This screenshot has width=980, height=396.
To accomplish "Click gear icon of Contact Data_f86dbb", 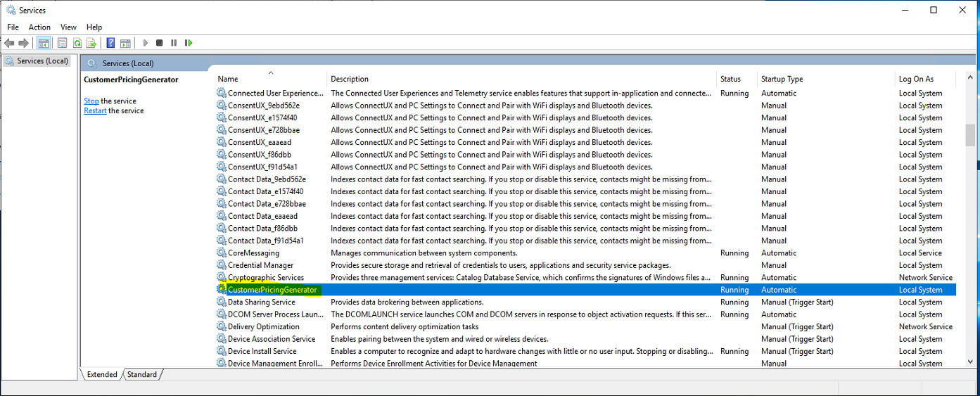I will (x=222, y=228).
